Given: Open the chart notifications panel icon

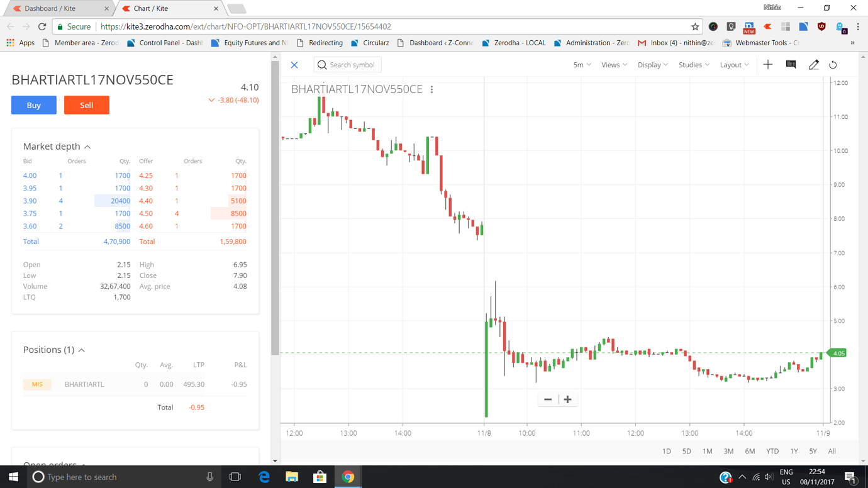Looking at the screenshot, I should coord(791,65).
